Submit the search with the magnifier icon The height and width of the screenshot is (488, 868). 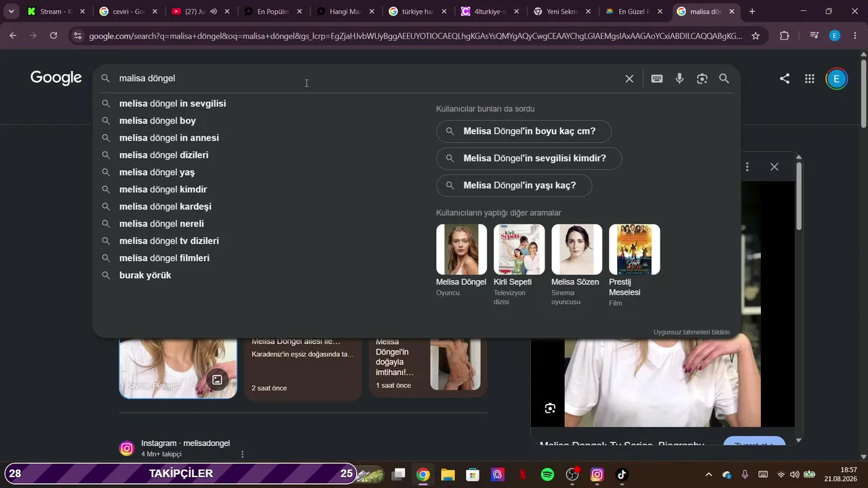[724, 79]
